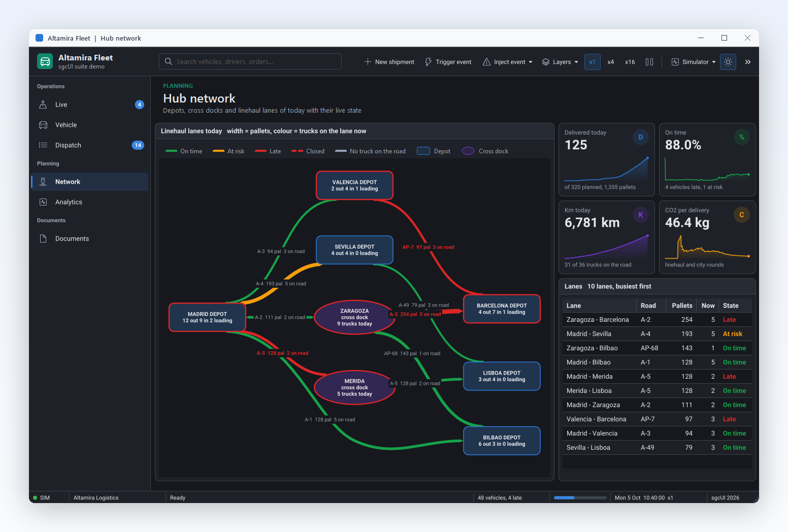Click the Delivered today D badge
Image resolution: width=788 pixels, height=532 pixels.
click(641, 137)
